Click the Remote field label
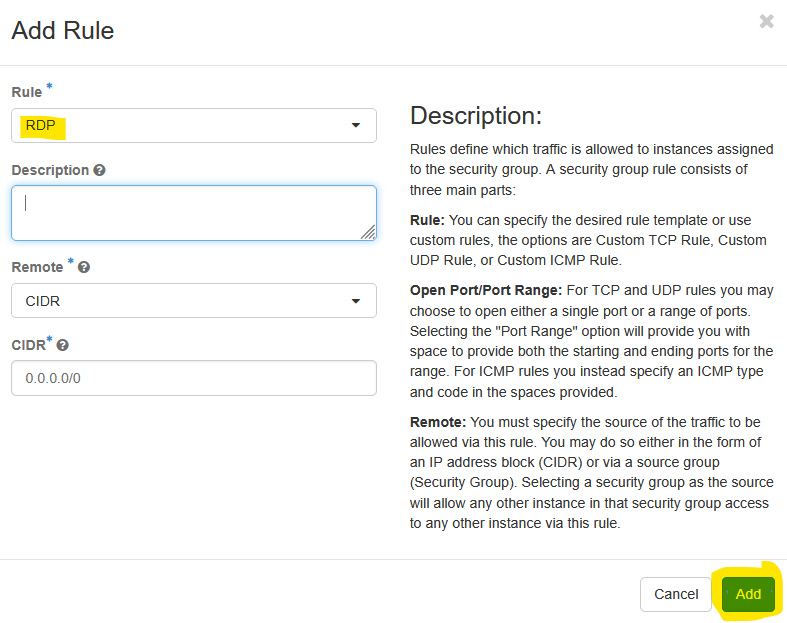The height and width of the screenshot is (623, 787). [37, 267]
